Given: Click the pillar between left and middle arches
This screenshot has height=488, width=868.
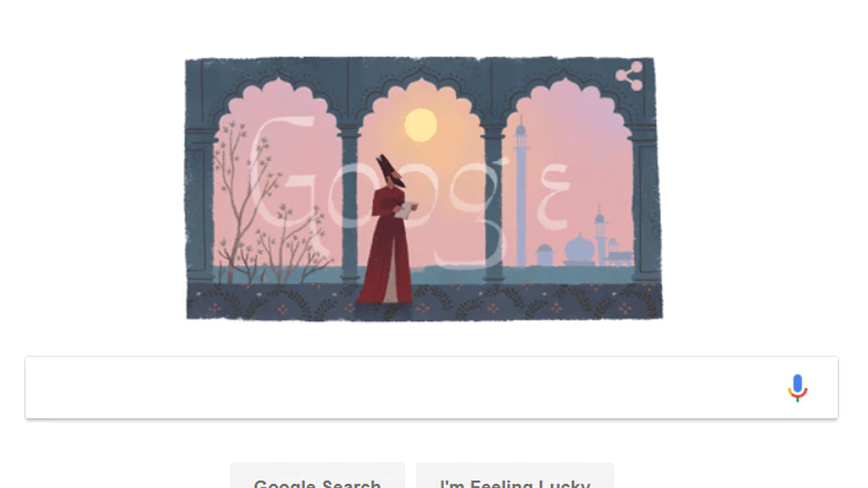Looking at the screenshot, I should click(349, 203).
